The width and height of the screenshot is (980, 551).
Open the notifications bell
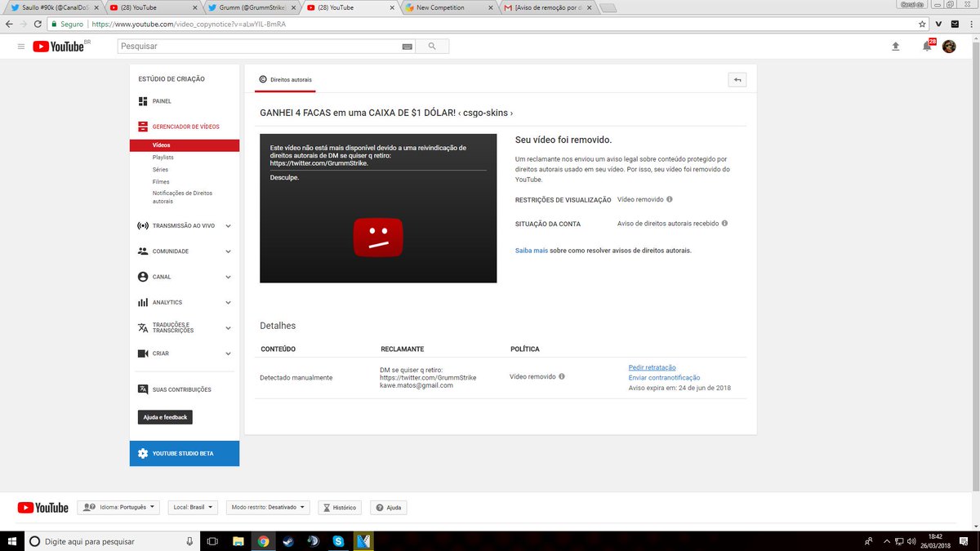[x=927, y=47]
